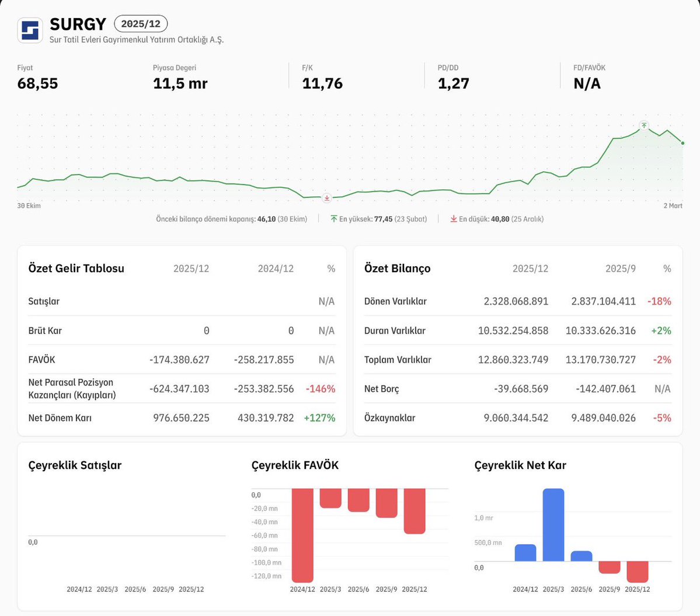Click the SURGY company logo
700x616 pixels.
tap(30, 30)
